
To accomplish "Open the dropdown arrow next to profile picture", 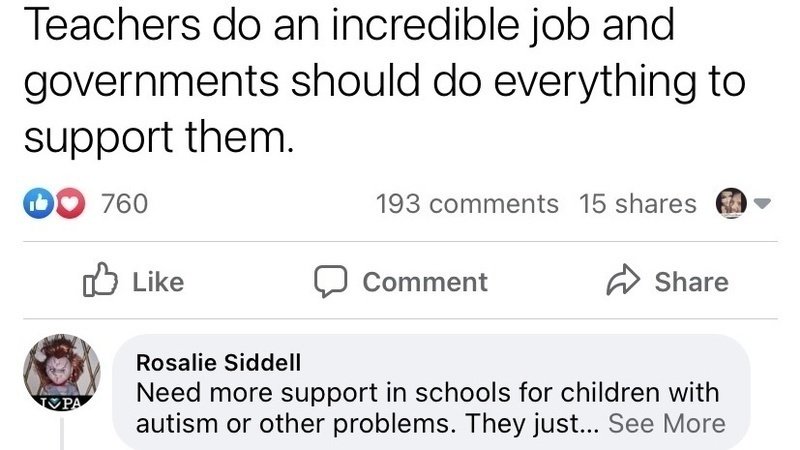I will coord(762,204).
